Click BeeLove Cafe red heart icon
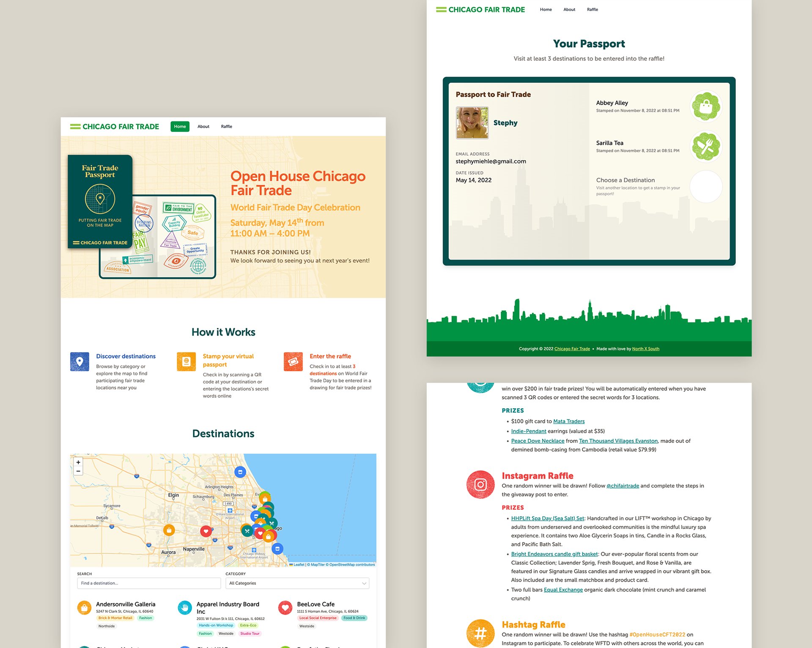 (285, 608)
